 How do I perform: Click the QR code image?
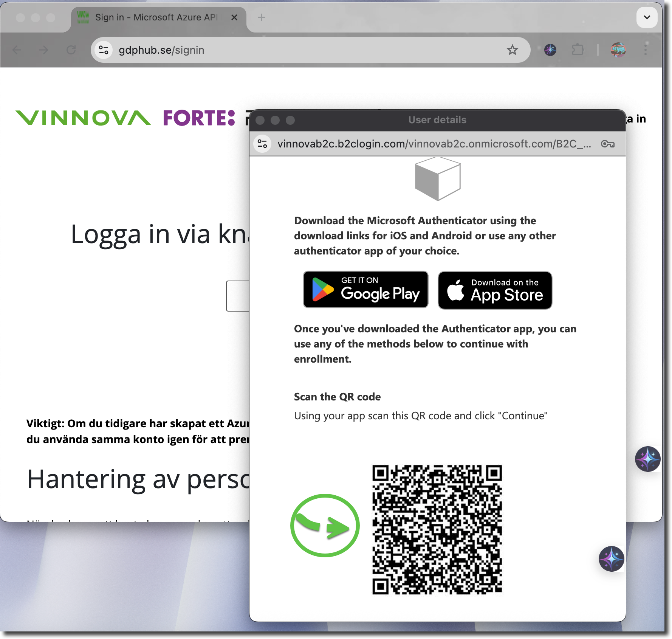click(x=437, y=530)
